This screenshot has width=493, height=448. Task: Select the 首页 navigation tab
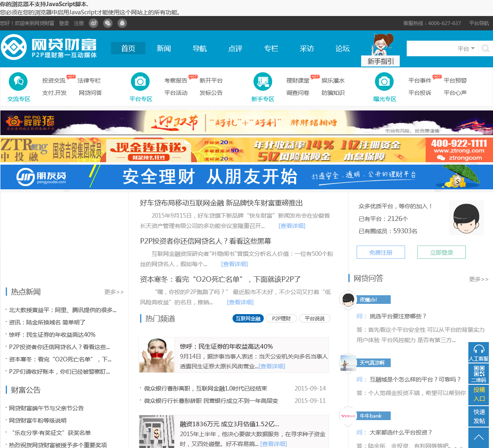tap(128, 48)
